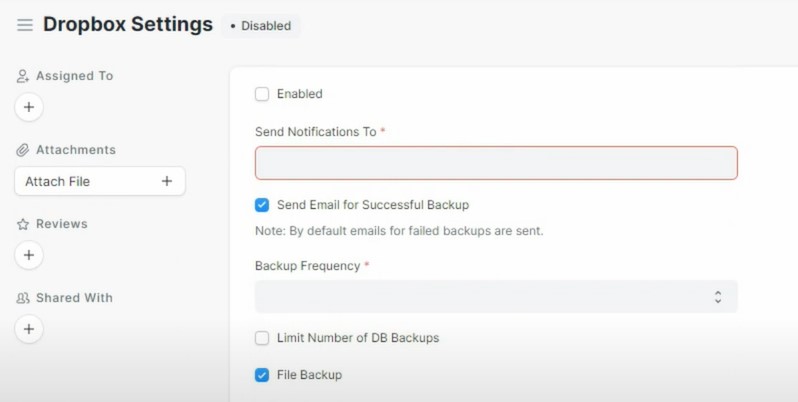
Task: Click the Dropbox Settings page title
Action: [x=128, y=24]
